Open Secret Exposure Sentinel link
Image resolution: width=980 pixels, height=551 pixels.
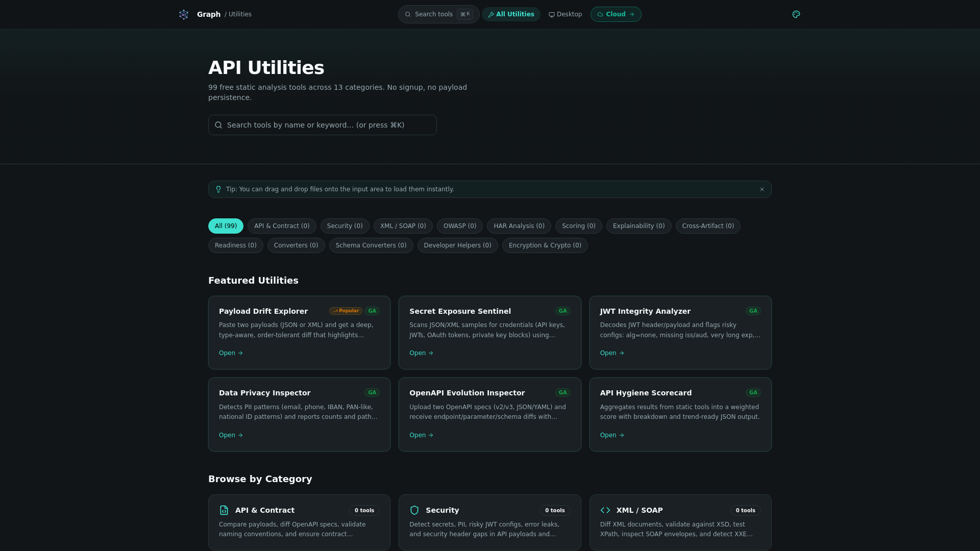421,353
